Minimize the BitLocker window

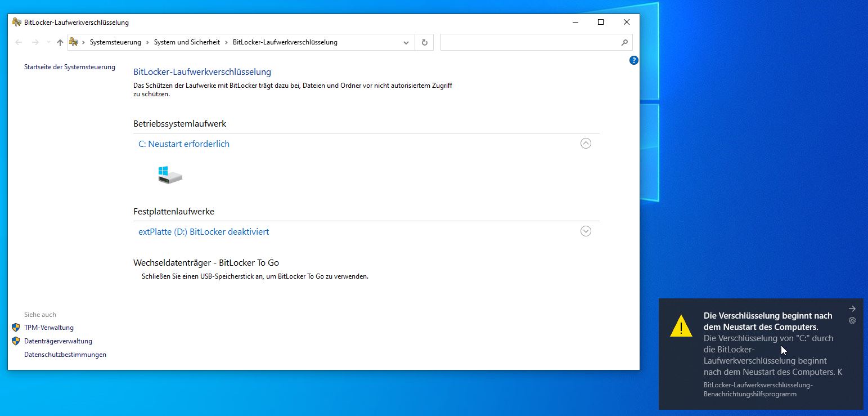click(575, 23)
